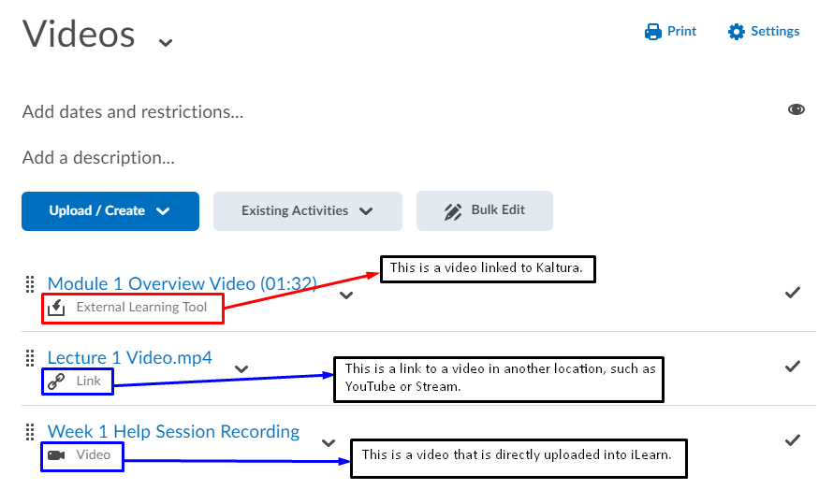833x504 pixels.
Task: Open the Upload / Create dropdown
Action: 110,211
